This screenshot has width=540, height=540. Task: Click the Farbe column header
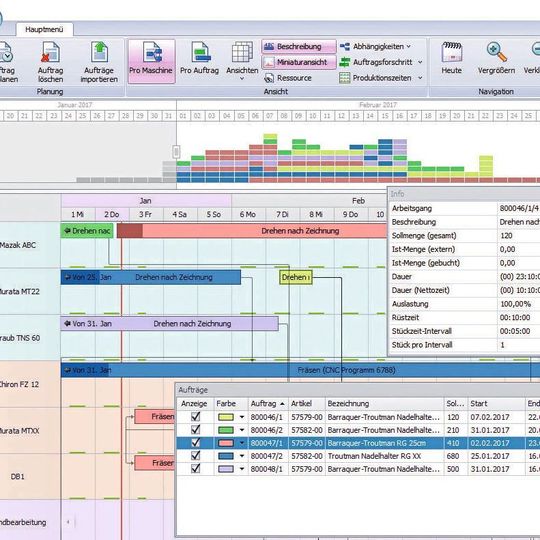coord(230,404)
